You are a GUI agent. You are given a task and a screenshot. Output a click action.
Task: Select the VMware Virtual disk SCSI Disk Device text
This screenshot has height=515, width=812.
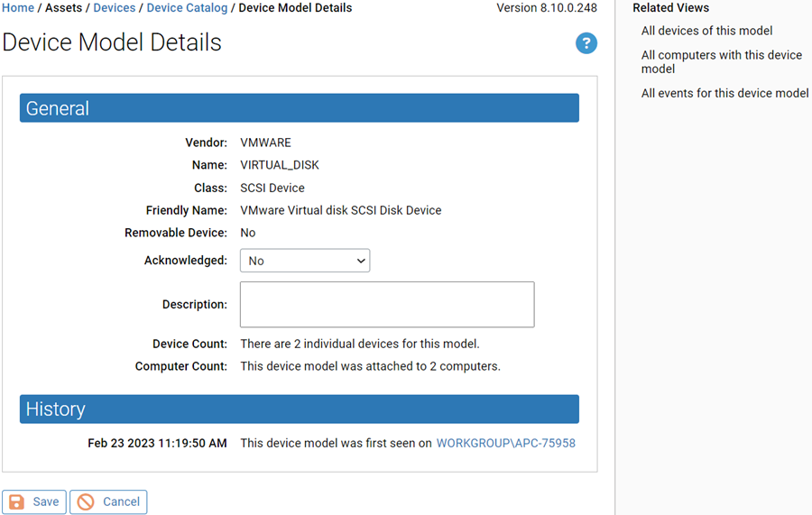341,210
